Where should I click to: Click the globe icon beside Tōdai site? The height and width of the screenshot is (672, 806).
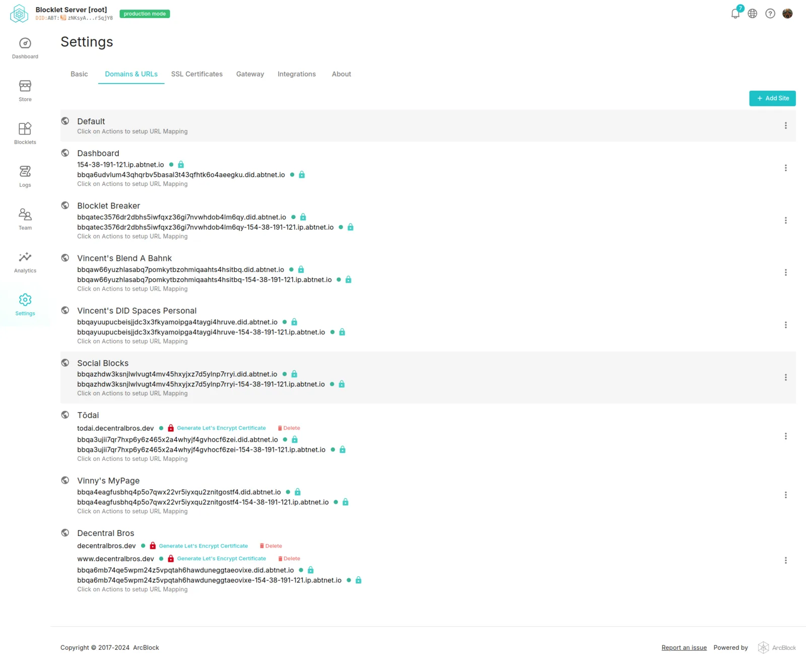(x=65, y=415)
